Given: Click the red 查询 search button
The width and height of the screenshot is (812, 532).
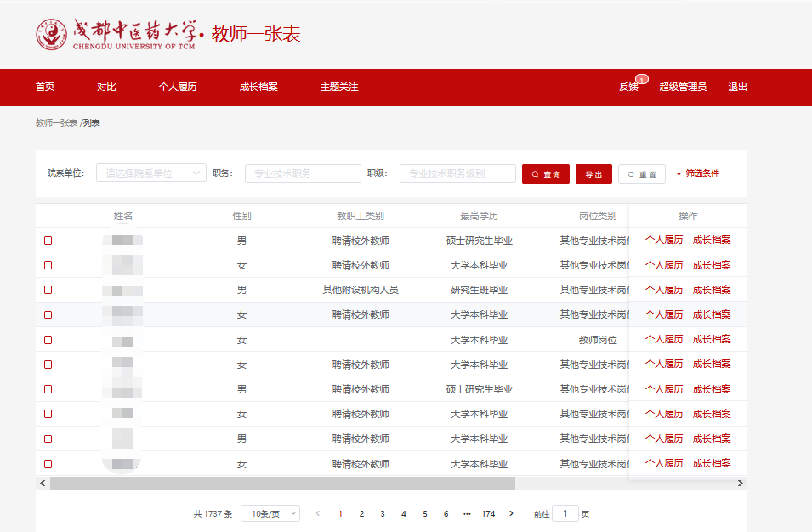Looking at the screenshot, I should (546, 173).
